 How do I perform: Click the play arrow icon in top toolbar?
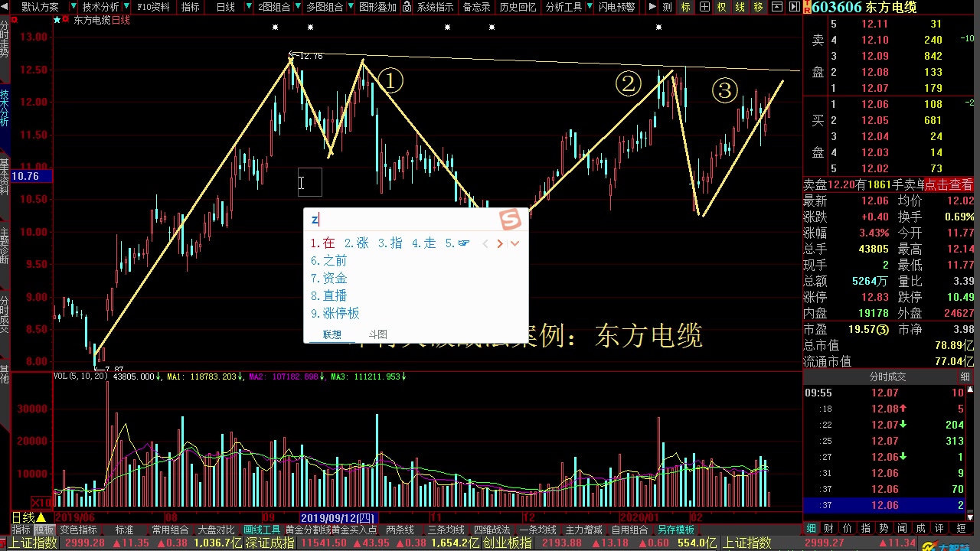coord(652,7)
